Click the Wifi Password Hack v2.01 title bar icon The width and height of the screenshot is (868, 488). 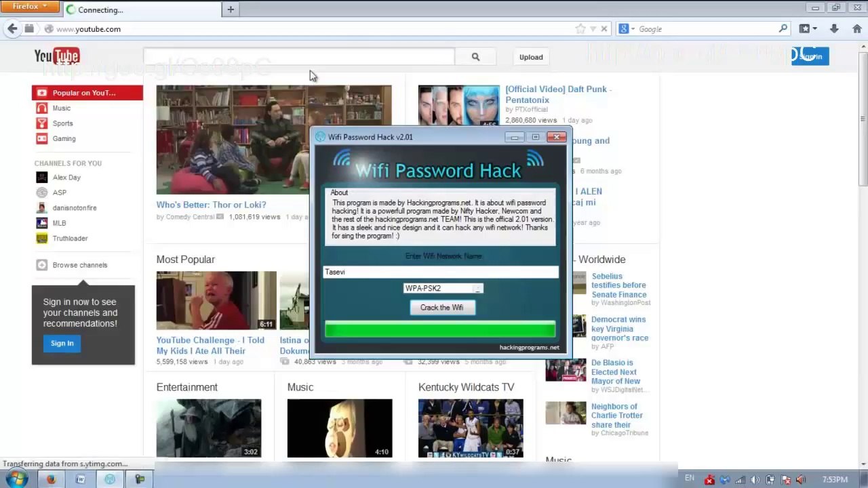pos(320,137)
